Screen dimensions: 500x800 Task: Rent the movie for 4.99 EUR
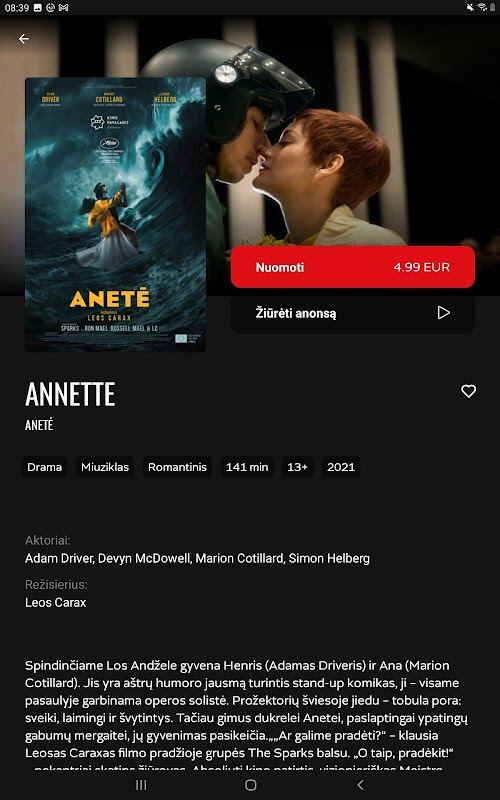coord(353,267)
